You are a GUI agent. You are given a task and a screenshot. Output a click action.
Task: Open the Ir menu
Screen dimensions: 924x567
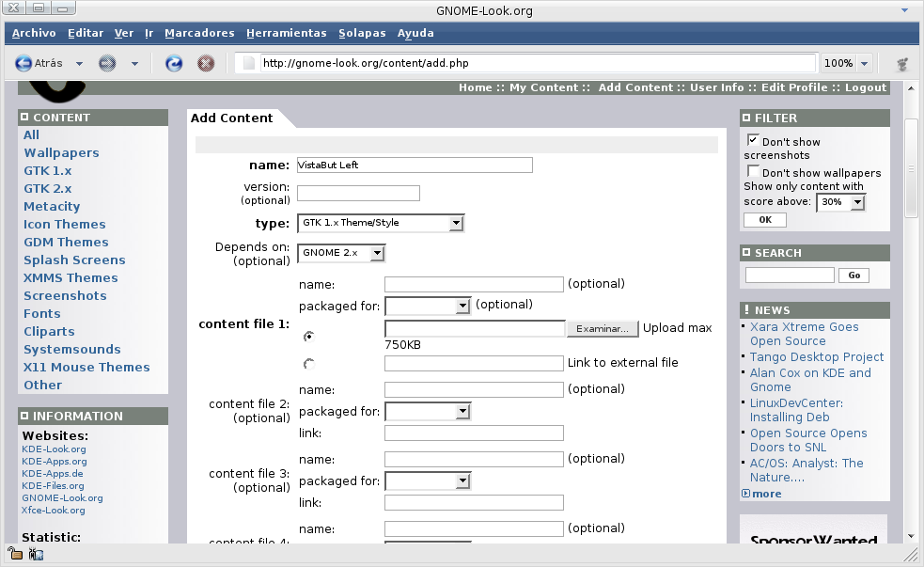click(149, 33)
